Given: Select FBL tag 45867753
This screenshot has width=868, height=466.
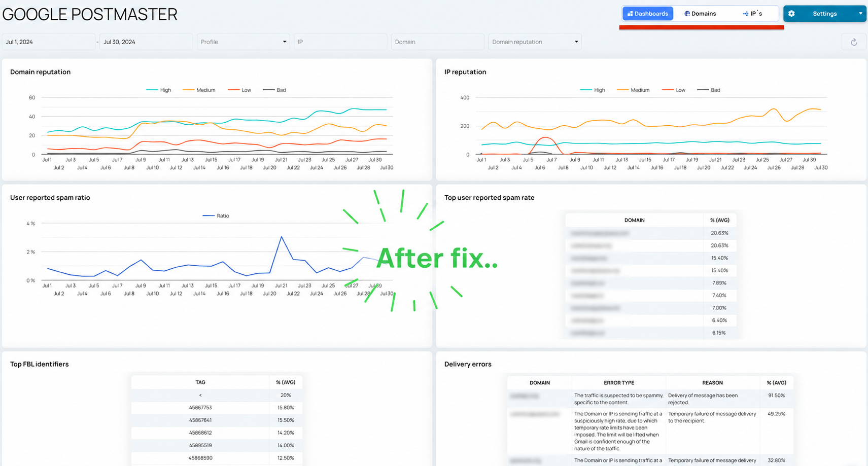Looking at the screenshot, I should pos(200,408).
